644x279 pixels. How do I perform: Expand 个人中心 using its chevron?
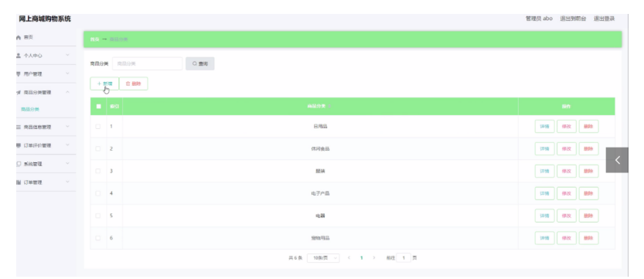click(68, 56)
